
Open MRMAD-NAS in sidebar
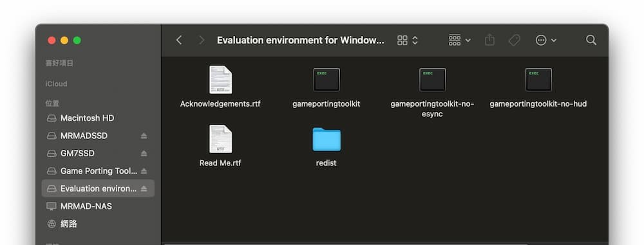click(98, 206)
